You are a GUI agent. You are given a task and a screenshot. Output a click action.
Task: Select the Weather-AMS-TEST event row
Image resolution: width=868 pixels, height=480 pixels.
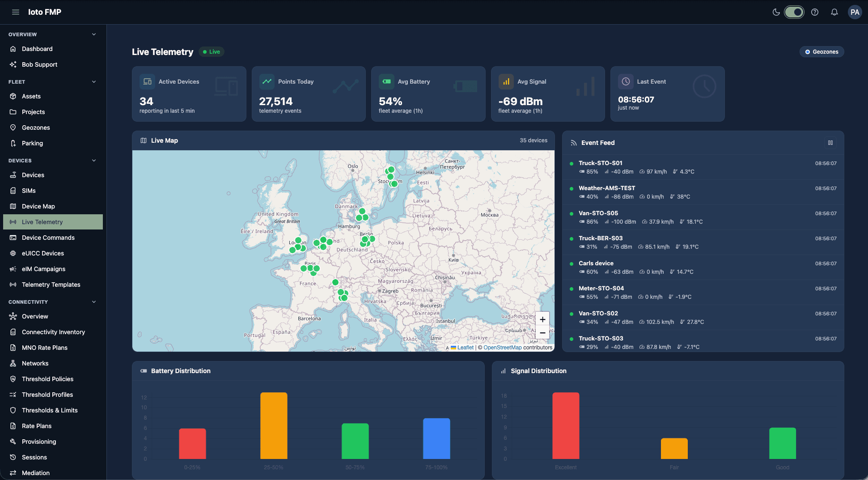tap(703, 192)
